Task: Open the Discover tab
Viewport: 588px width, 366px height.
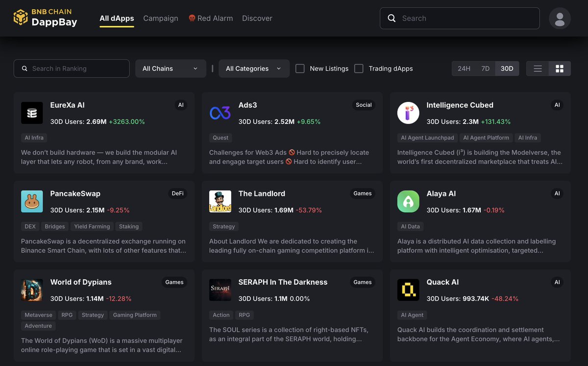Action: (x=257, y=18)
